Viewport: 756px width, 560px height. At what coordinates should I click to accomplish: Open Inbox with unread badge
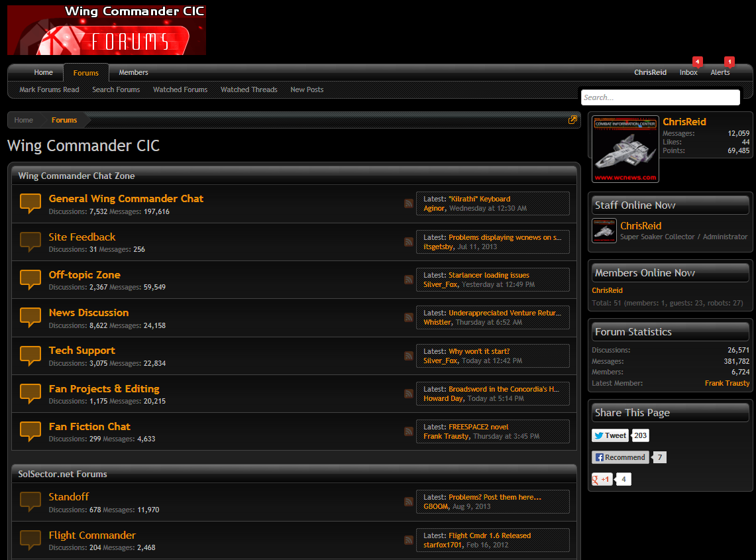tap(688, 72)
